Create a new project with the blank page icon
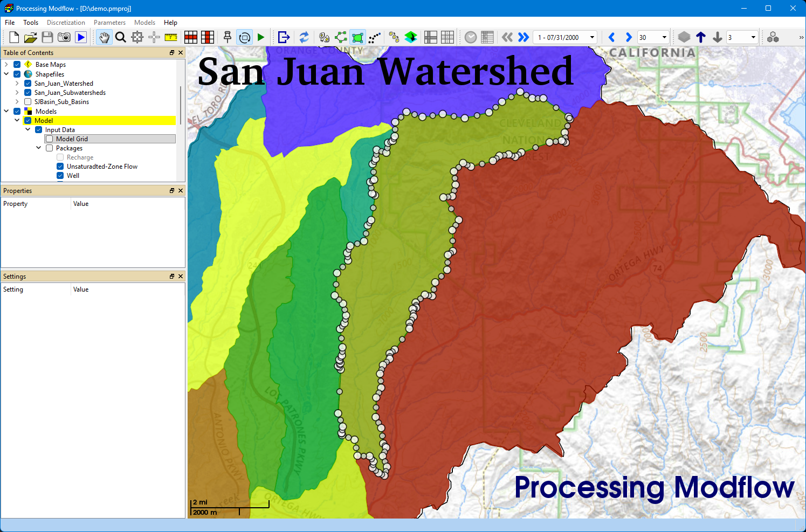The image size is (806, 532). point(14,37)
